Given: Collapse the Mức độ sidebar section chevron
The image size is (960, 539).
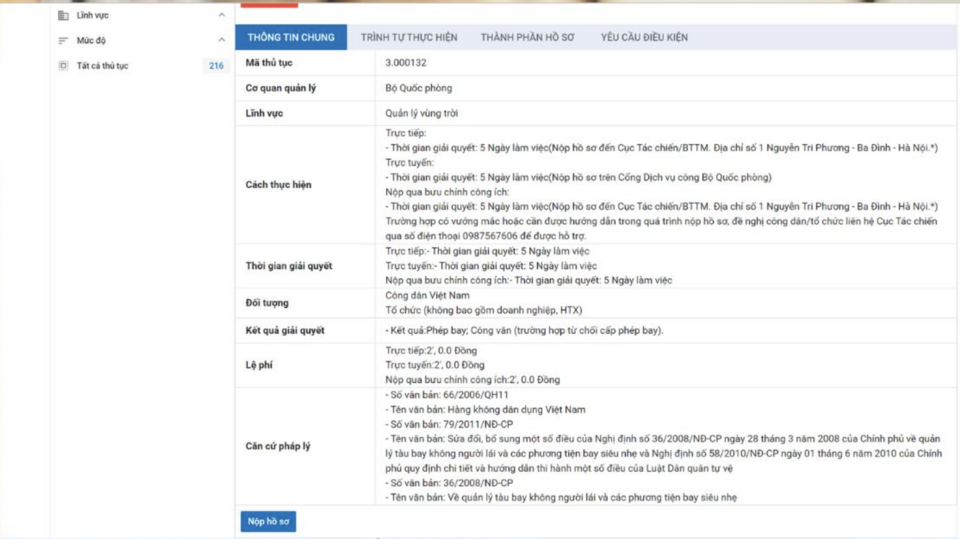Looking at the screenshot, I should [221, 41].
